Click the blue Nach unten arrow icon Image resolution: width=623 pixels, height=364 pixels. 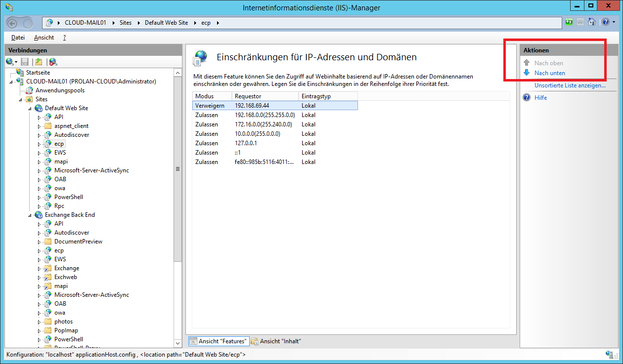(x=527, y=73)
